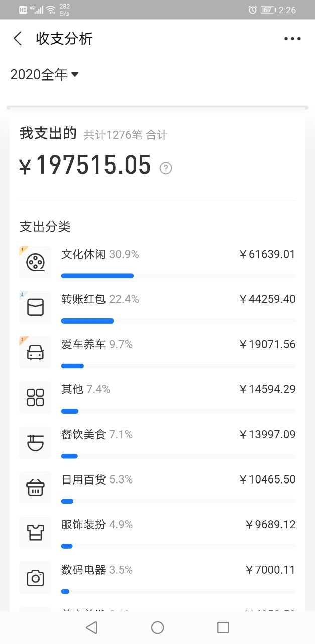The image size is (315, 644).
Task: Tap the t-shirt 服饰装扮 icon
Action: click(35, 532)
